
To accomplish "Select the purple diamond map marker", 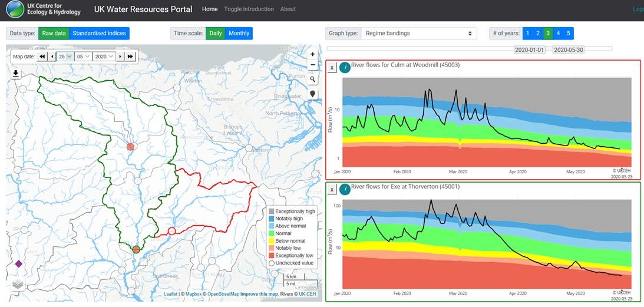I will (18, 264).
